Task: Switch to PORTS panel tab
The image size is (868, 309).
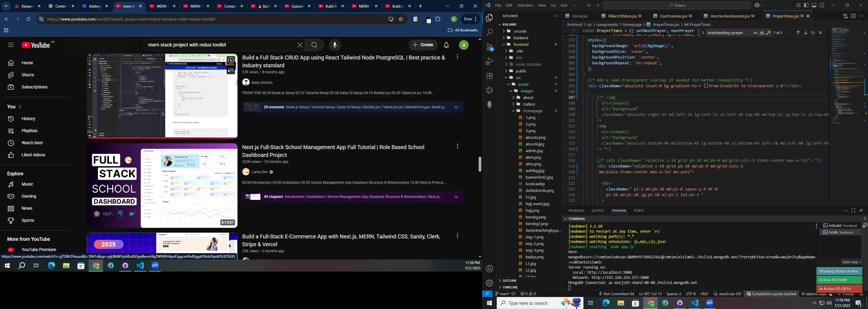Action: 639,211
